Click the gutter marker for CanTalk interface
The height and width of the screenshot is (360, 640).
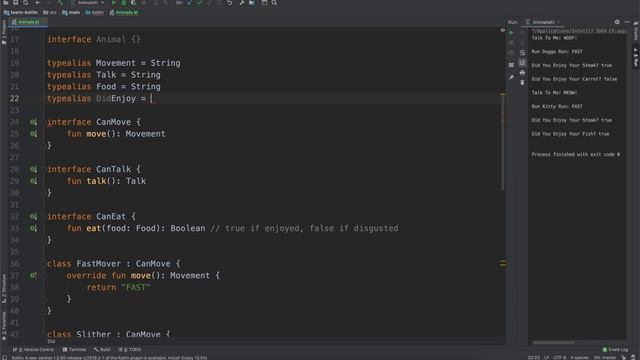coord(33,169)
